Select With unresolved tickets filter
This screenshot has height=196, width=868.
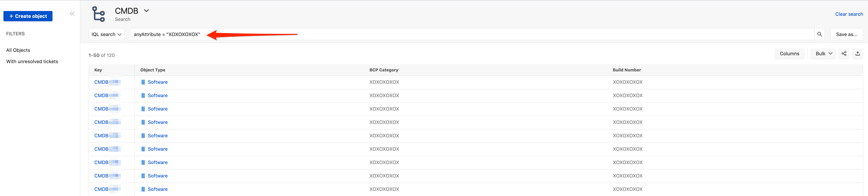32,62
